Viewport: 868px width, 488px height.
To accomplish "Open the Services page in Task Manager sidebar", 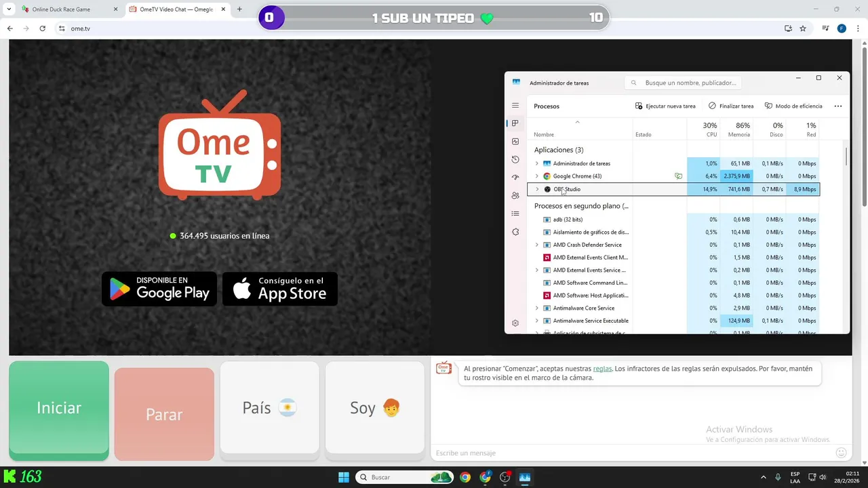I will pos(515,232).
